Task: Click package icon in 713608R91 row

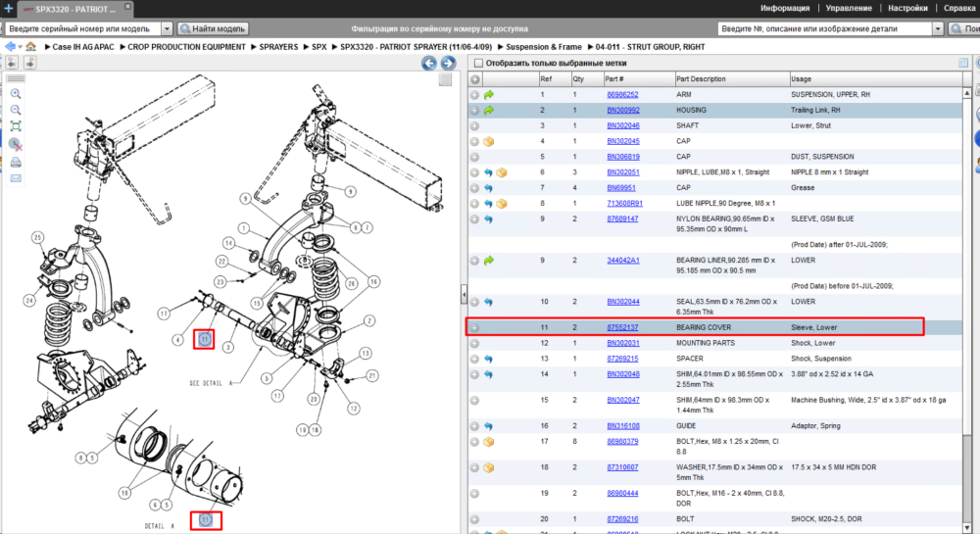Action: (x=501, y=204)
